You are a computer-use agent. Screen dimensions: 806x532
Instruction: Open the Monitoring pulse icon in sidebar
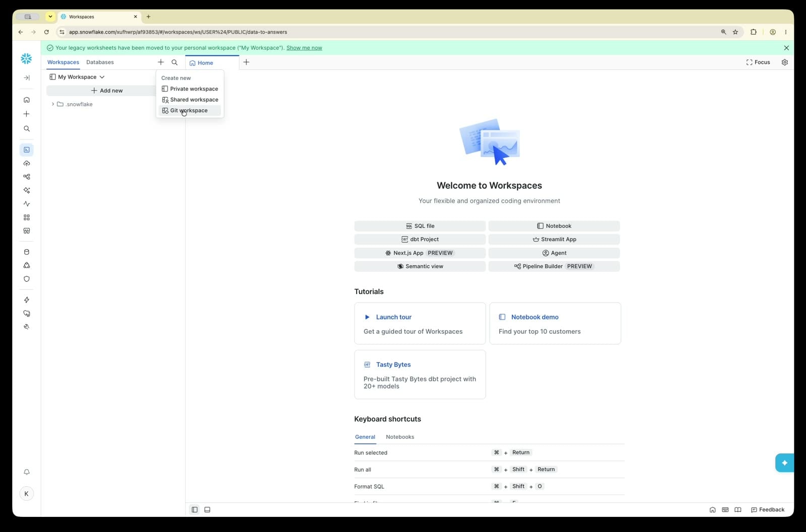[27, 204]
